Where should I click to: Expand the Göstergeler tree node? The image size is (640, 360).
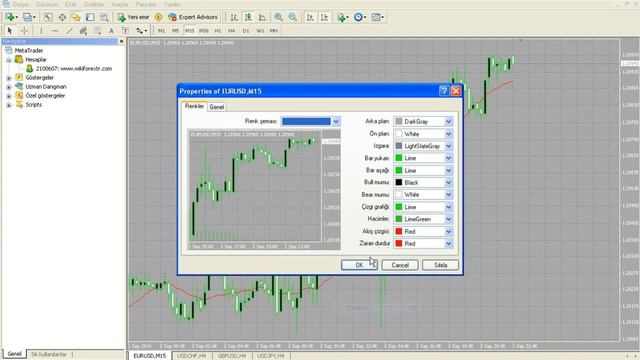[9, 78]
